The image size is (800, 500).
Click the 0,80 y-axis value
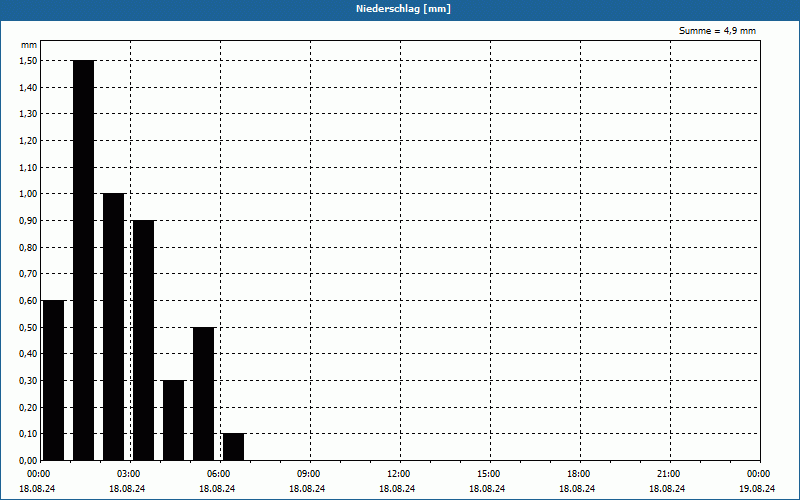[28, 247]
